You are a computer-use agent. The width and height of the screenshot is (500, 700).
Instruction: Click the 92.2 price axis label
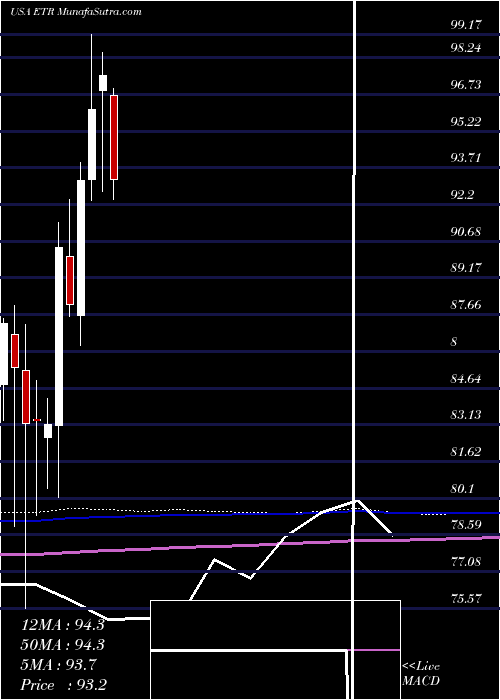tap(462, 195)
